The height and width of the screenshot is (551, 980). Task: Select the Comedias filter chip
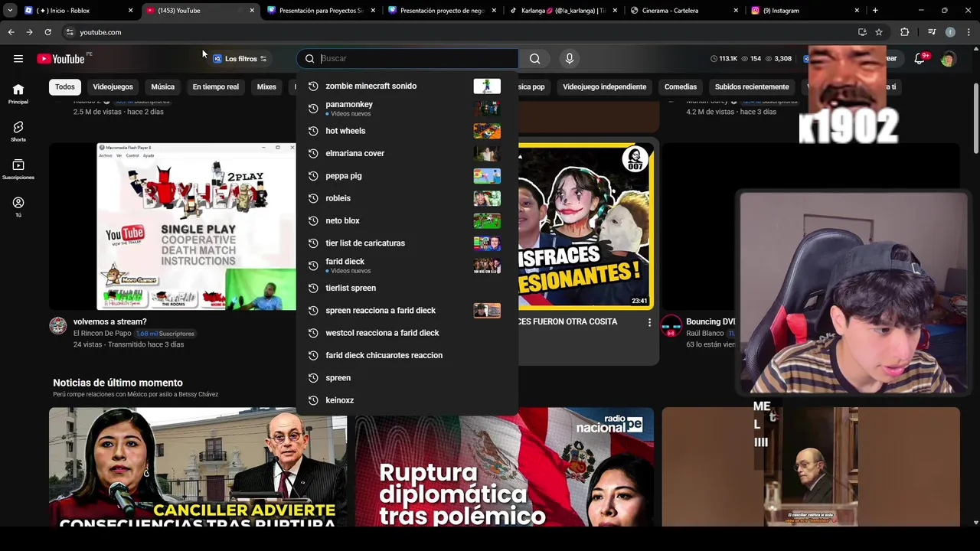pos(681,86)
